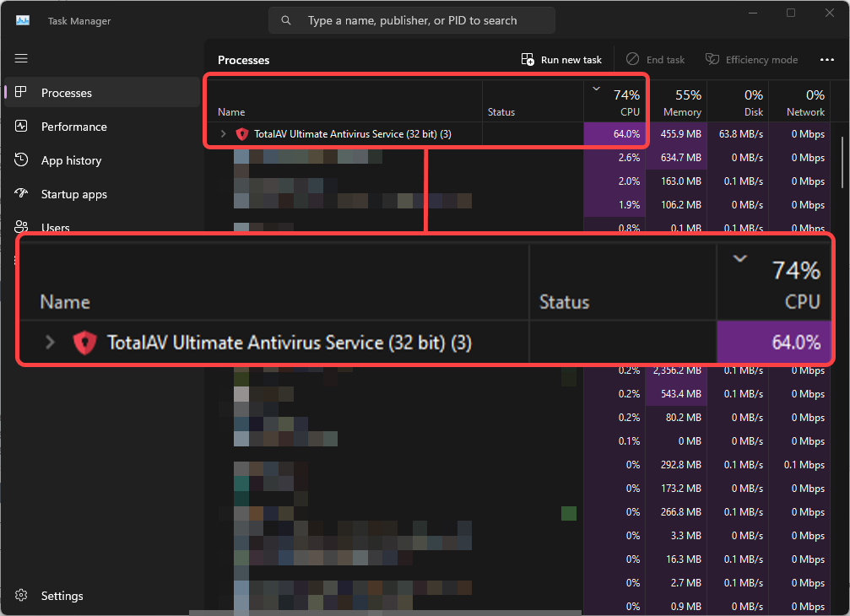Select the TotalAV Ultimate Antivirus Service row name
The image size is (850, 616).
tap(352, 134)
